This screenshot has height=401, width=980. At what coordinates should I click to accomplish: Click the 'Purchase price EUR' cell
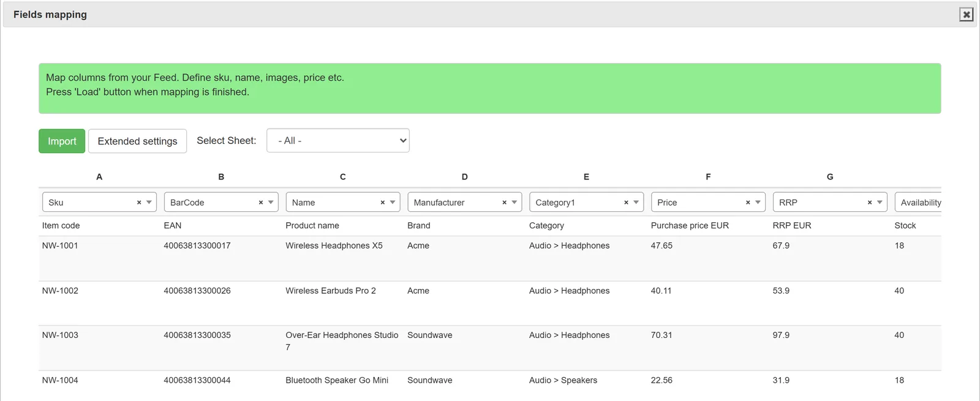click(x=690, y=225)
